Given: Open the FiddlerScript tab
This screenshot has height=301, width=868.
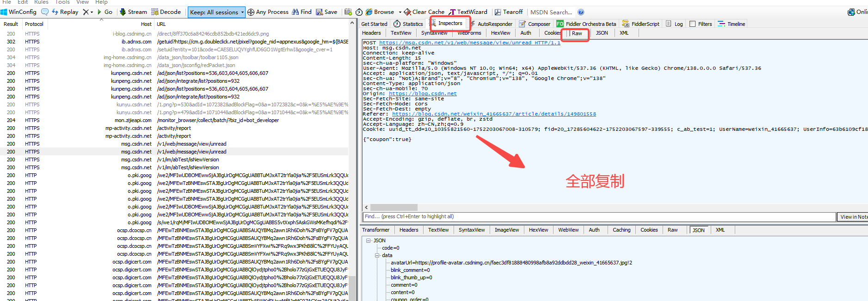Looking at the screenshot, I should point(641,24).
